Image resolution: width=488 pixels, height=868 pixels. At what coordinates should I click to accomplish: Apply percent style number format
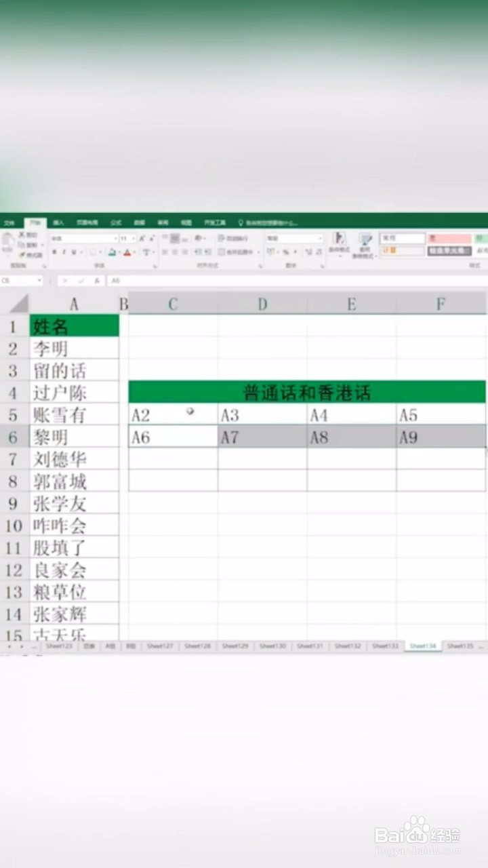click(x=285, y=252)
